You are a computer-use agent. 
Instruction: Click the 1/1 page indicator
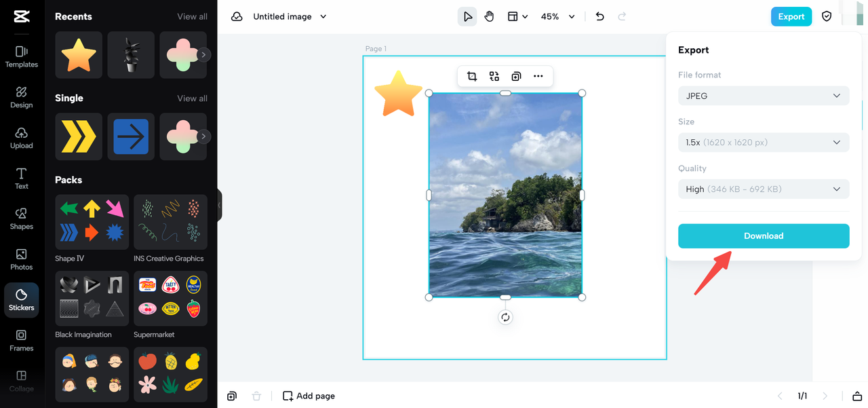click(x=802, y=396)
